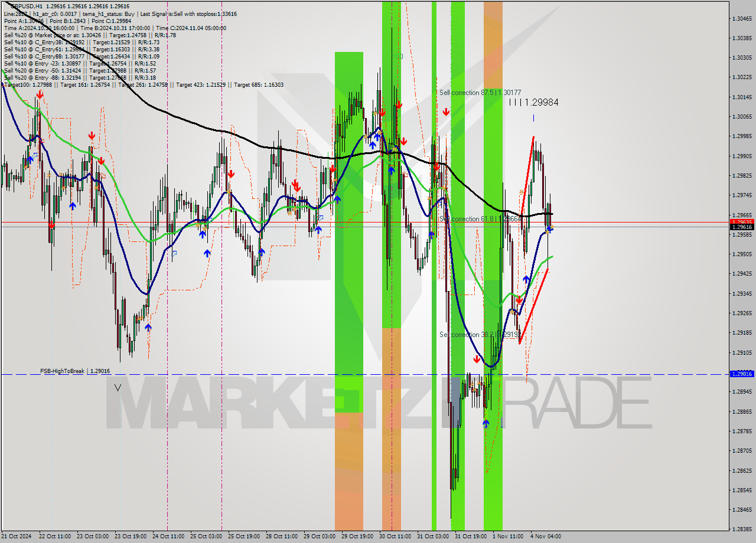Select the red 1.29635 price tag on axis

[742, 222]
